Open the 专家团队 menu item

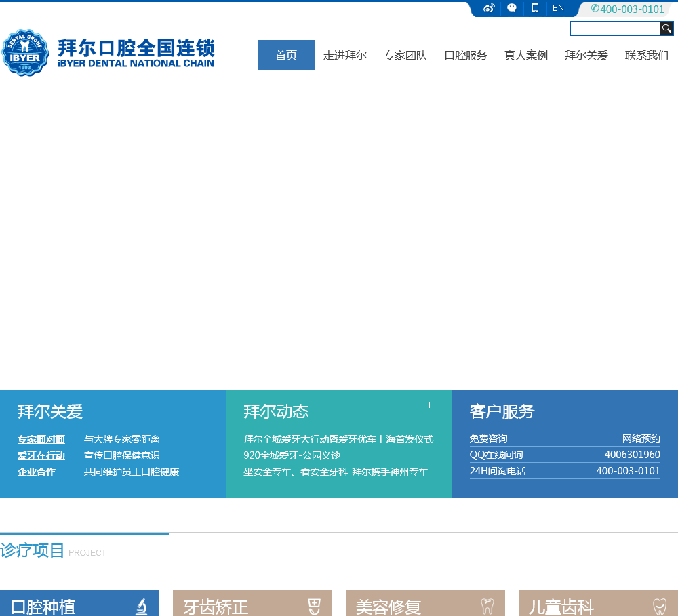[x=405, y=55]
